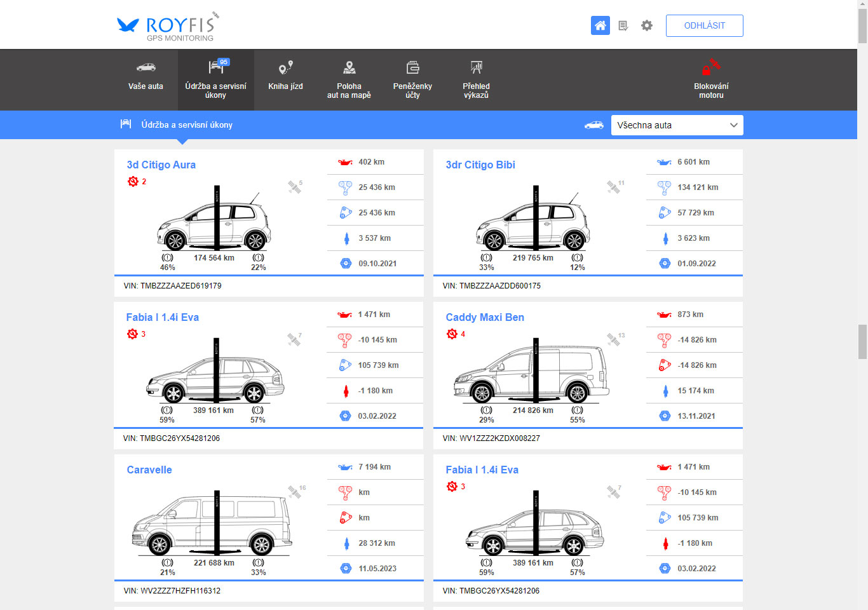Click the spark plug icon beside 3 623 km
The height and width of the screenshot is (610, 868).
pos(665,238)
